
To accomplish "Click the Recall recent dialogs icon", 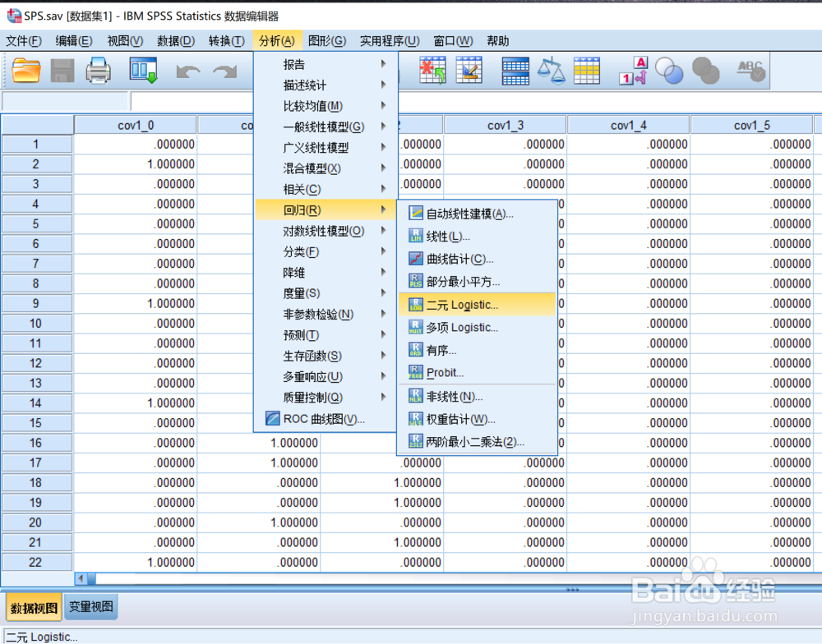I will pyautogui.click(x=143, y=71).
